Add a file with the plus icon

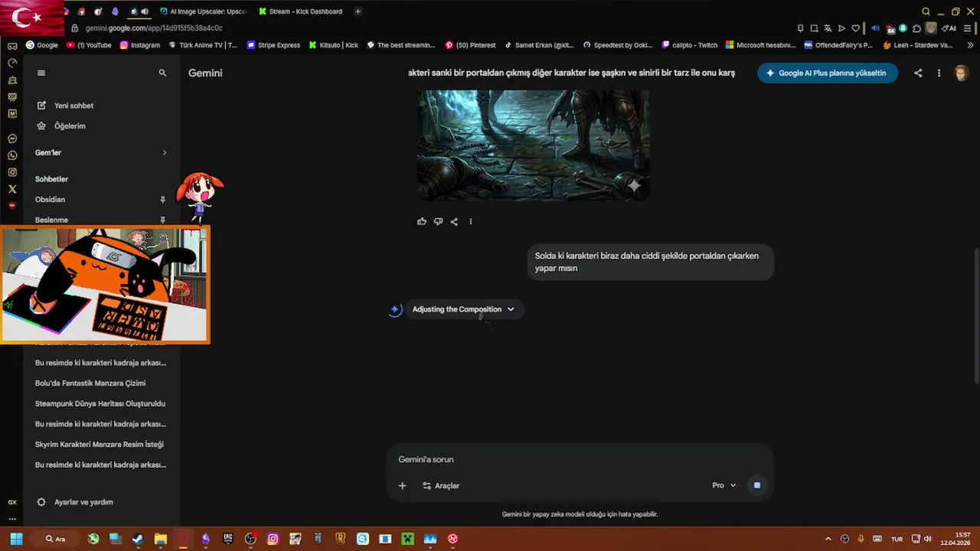tap(402, 485)
